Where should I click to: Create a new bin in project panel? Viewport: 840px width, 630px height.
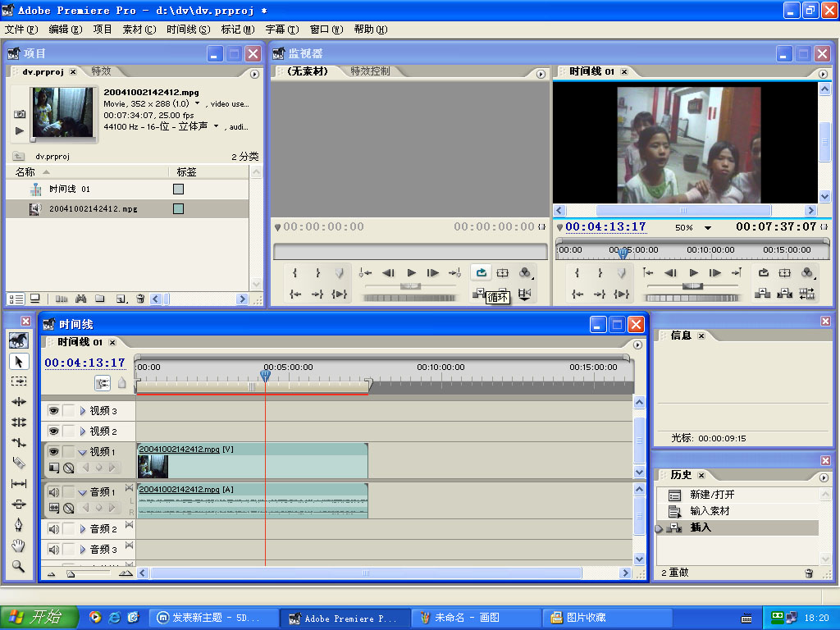[100, 299]
